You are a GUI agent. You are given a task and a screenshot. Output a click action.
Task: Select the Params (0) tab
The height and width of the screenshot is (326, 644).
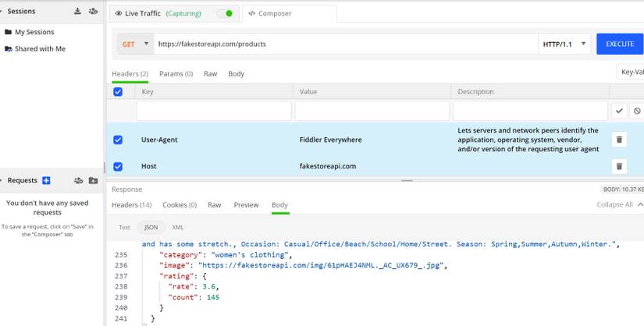click(x=176, y=74)
